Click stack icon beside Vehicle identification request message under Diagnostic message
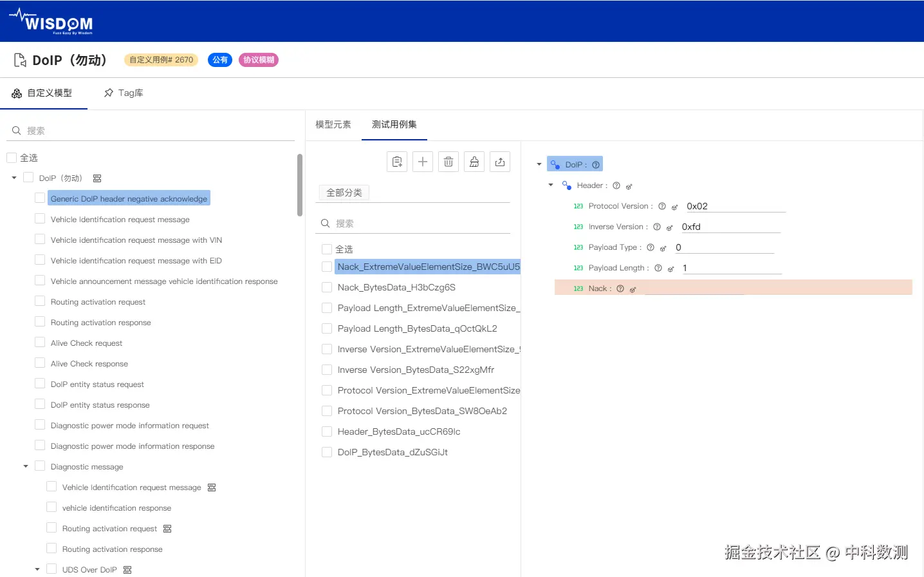The height and width of the screenshot is (577, 924). click(212, 487)
